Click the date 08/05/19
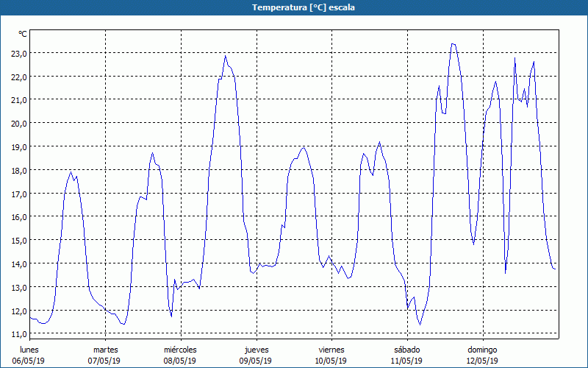 coord(179,361)
